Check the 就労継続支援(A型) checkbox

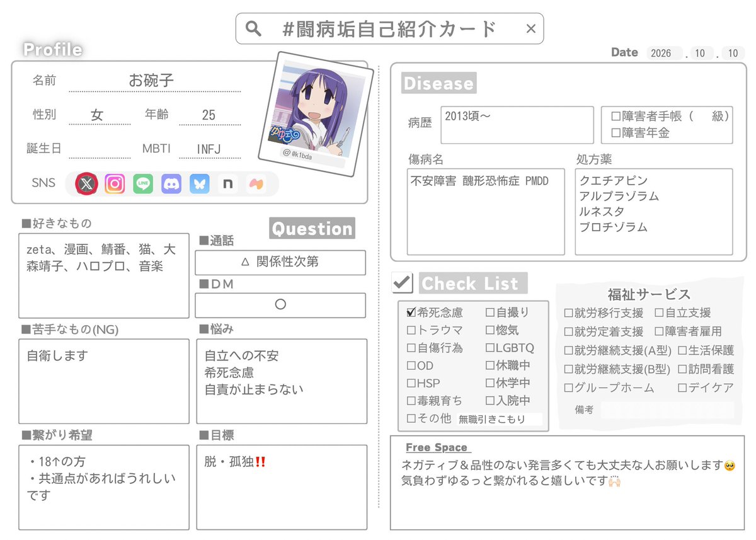pos(568,350)
